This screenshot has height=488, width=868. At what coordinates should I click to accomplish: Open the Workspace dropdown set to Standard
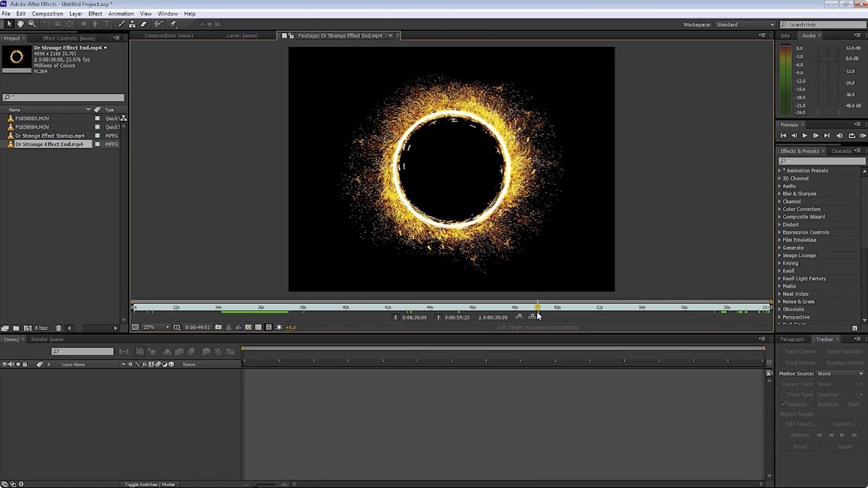[x=744, y=24]
